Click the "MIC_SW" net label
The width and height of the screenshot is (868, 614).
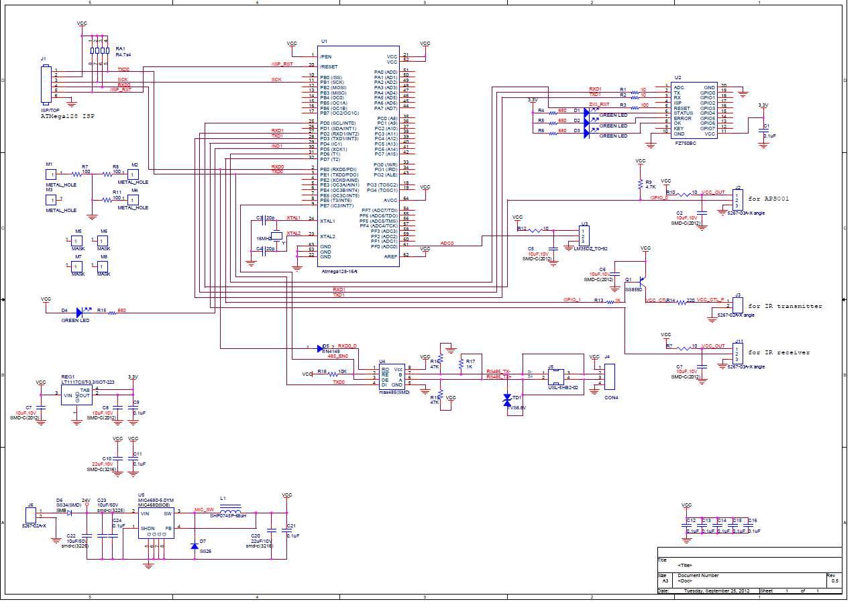click(204, 510)
